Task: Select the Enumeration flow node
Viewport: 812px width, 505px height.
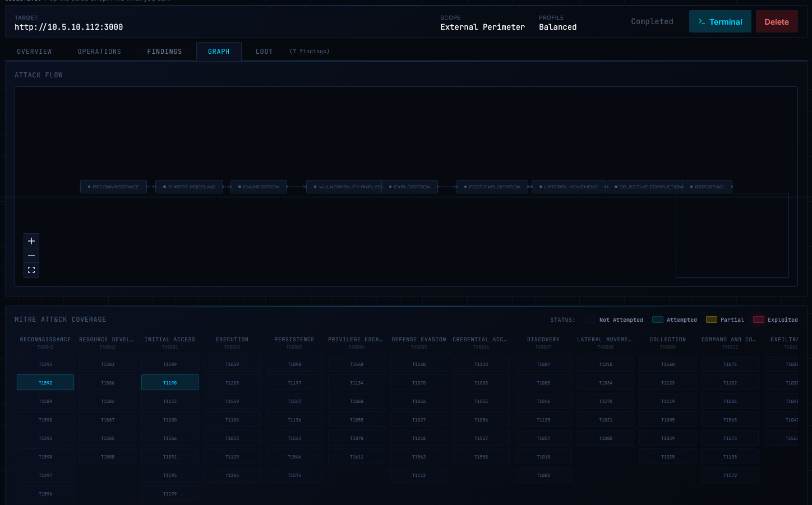Action: click(259, 187)
